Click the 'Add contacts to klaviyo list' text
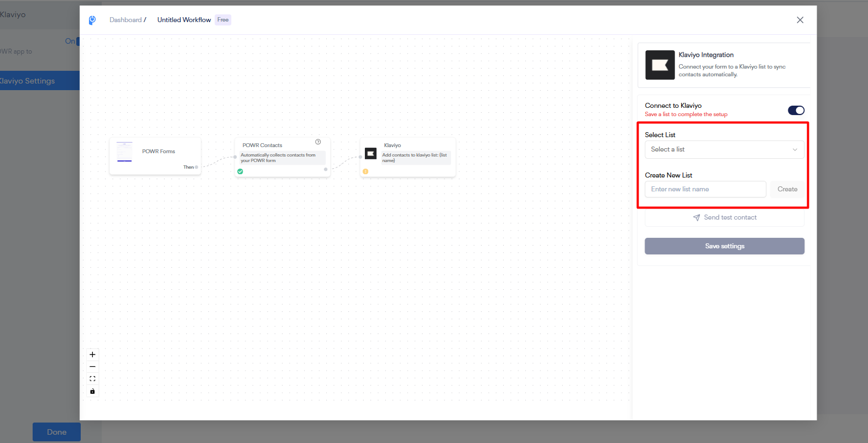 point(415,158)
